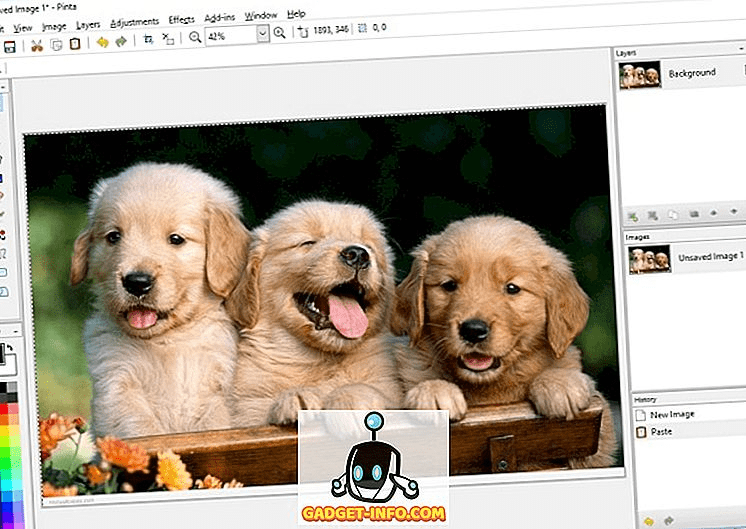Move the layer down in the Layers panel
Viewport: 746px width, 529px height.
(733, 211)
